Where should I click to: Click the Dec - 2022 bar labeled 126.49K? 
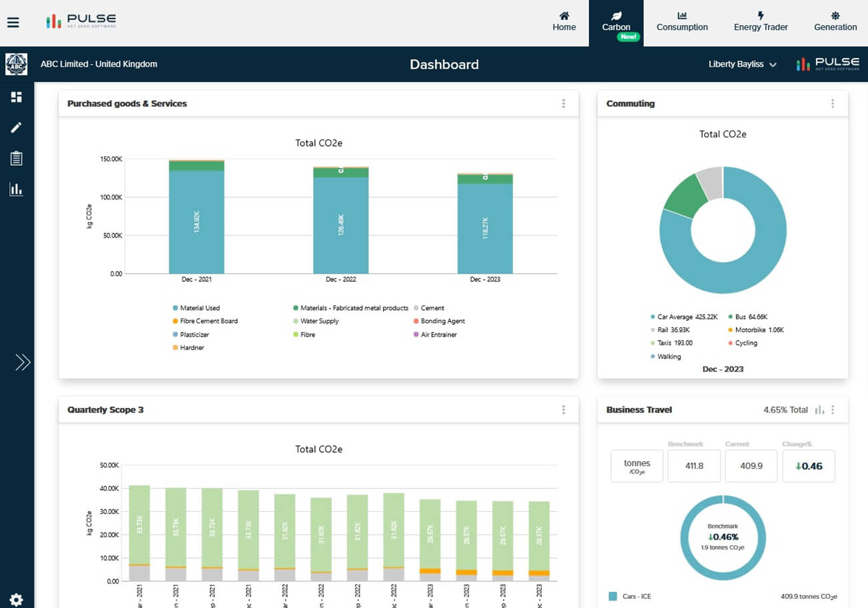pos(341,225)
